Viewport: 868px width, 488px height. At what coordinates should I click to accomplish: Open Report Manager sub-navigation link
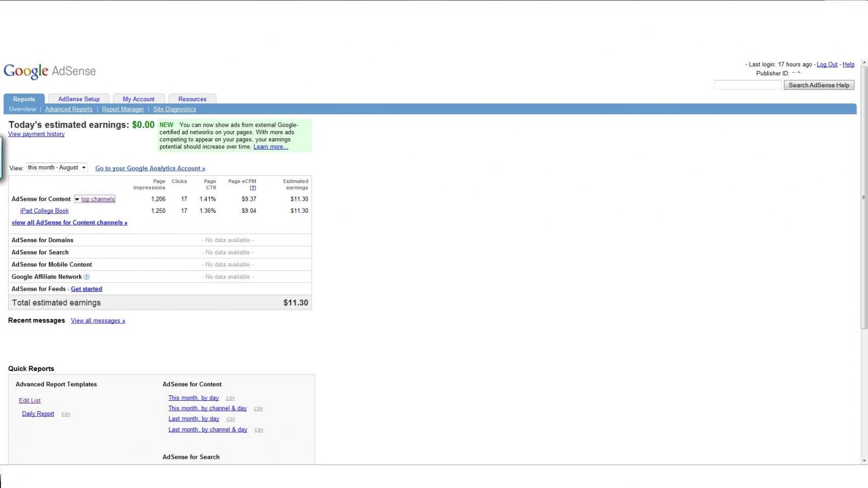click(x=123, y=109)
